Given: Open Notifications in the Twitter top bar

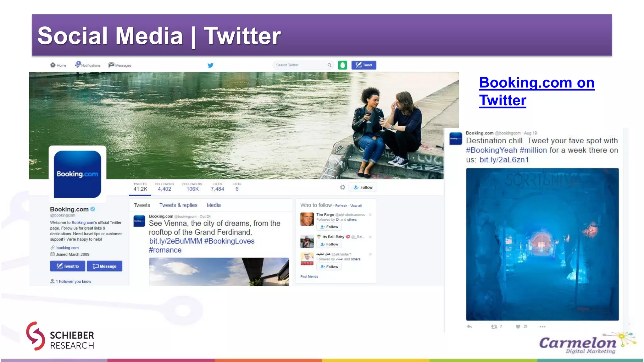Looking at the screenshot, I should 88,65.
